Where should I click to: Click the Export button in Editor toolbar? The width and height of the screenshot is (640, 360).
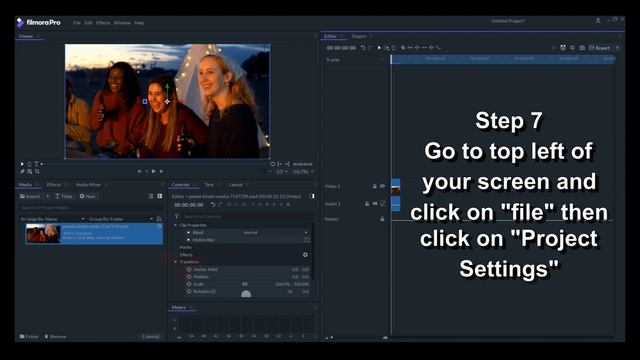click(x=600, y=48)
